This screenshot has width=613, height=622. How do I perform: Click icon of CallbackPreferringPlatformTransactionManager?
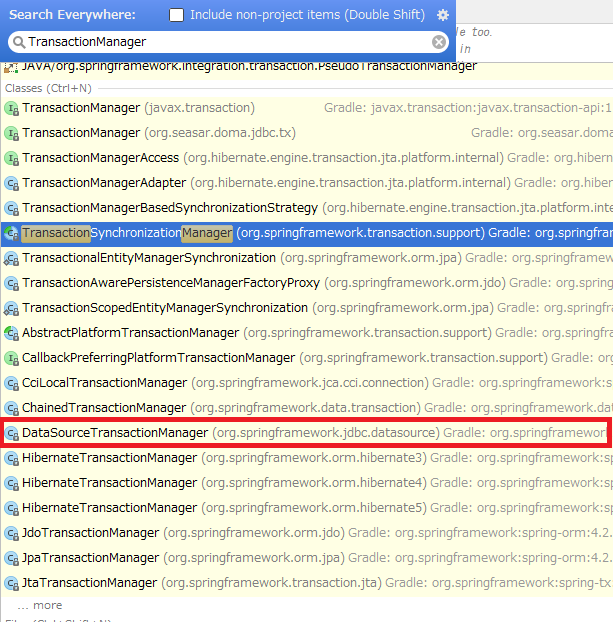coord(12,358)
